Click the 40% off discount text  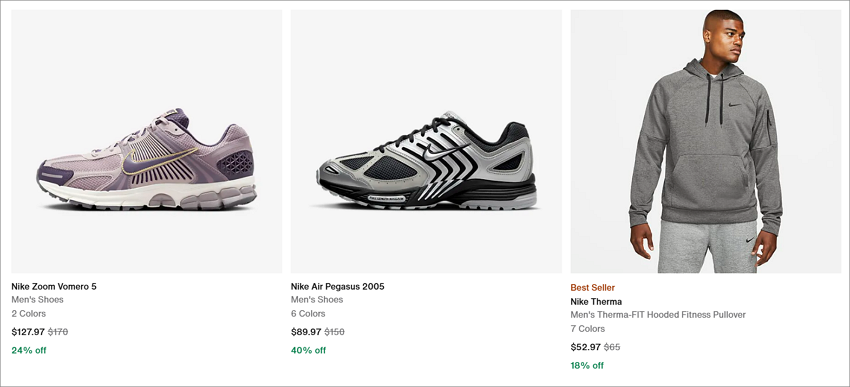click(x=308, y=350)
